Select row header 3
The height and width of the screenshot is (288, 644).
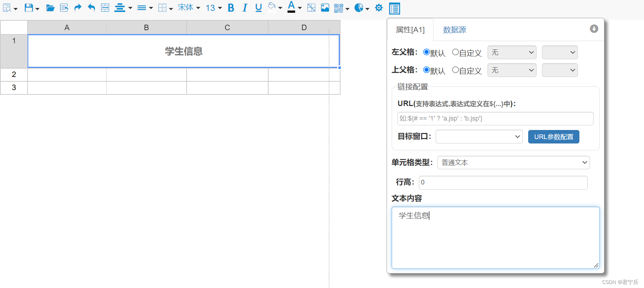pyautogui.click(x=14, y=88)
